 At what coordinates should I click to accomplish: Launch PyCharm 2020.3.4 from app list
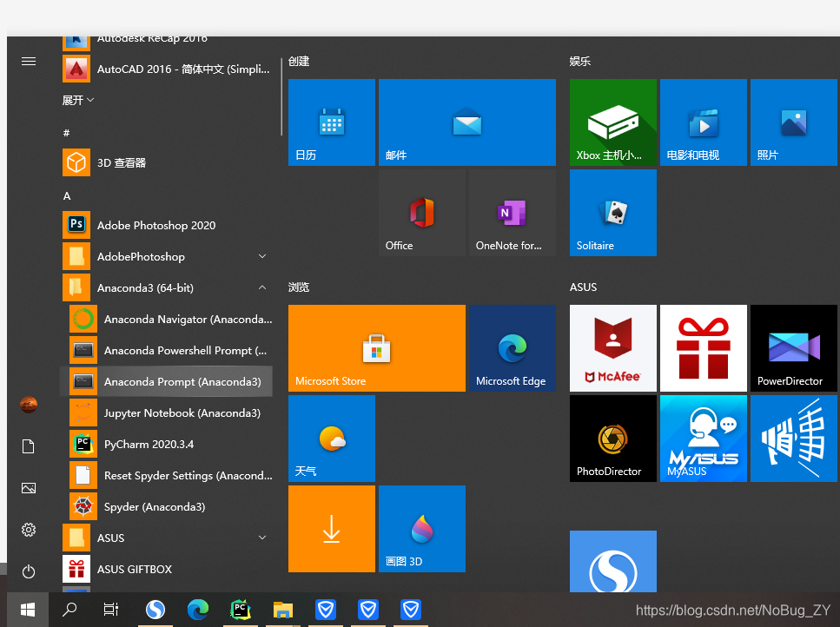[x=170, y=444]
